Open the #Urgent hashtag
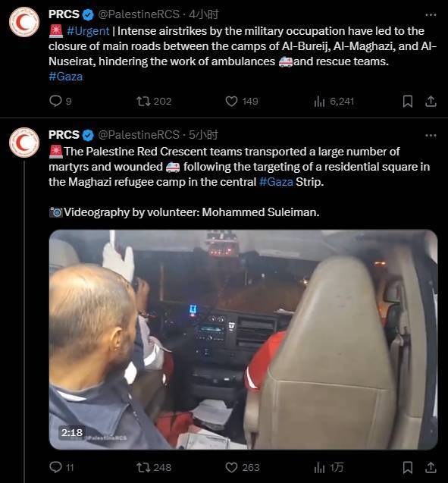This screenshot has width=448, height=483. pyautogui.click(x=88, y=31)
